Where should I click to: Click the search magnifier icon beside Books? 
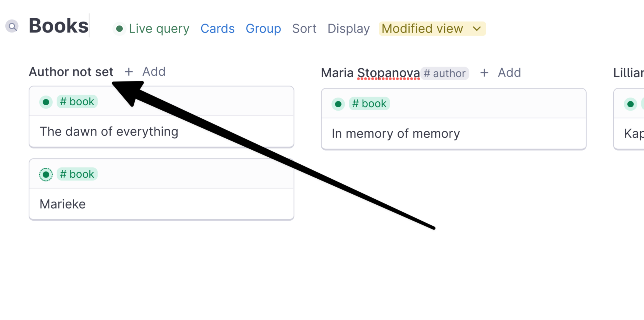(x=12, y=27)
